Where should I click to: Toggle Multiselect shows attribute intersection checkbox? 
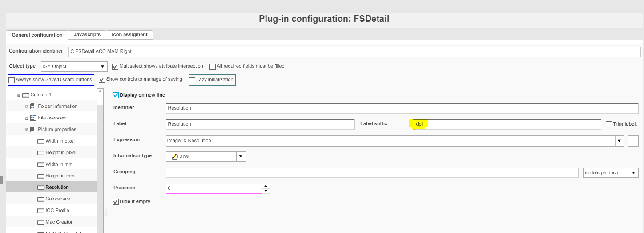pyautogui.click(x=115, y=66)
